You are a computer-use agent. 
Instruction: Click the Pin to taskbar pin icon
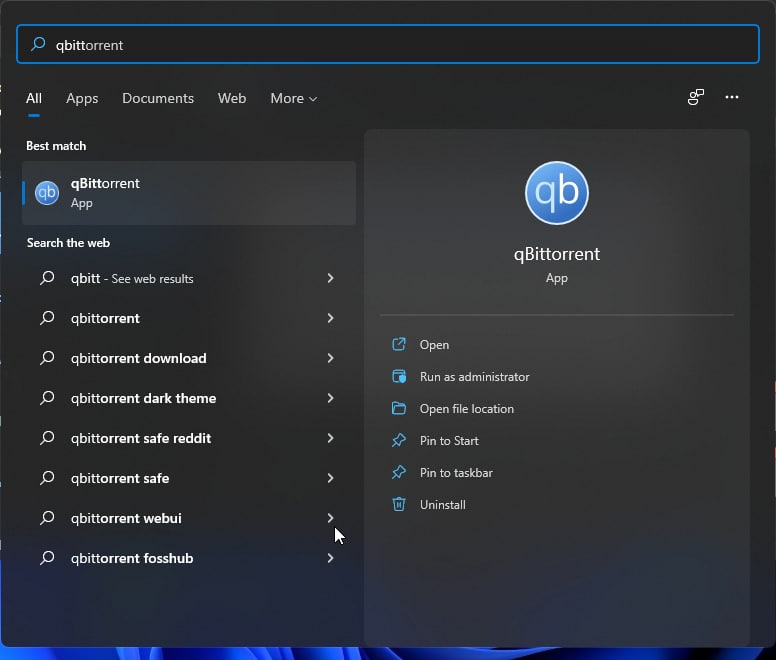click(399, 472)
